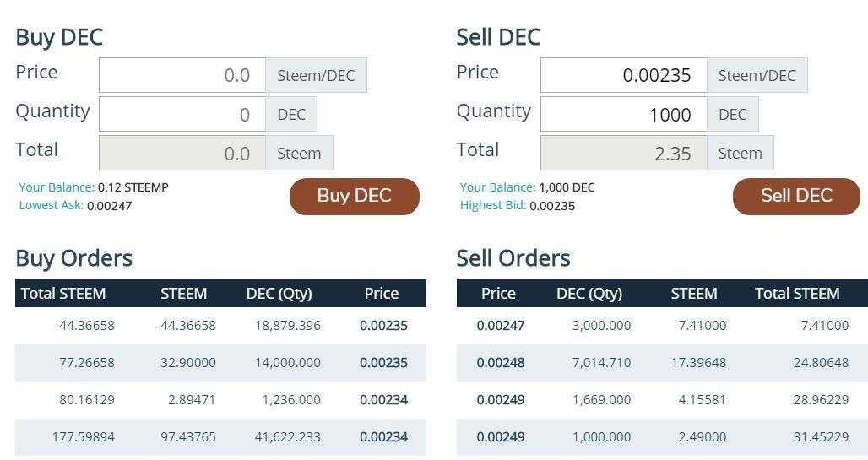Click the Highest Bid value 0.00235
The width and height of the screenshot is (868, 460).
(x=552, y=206)
